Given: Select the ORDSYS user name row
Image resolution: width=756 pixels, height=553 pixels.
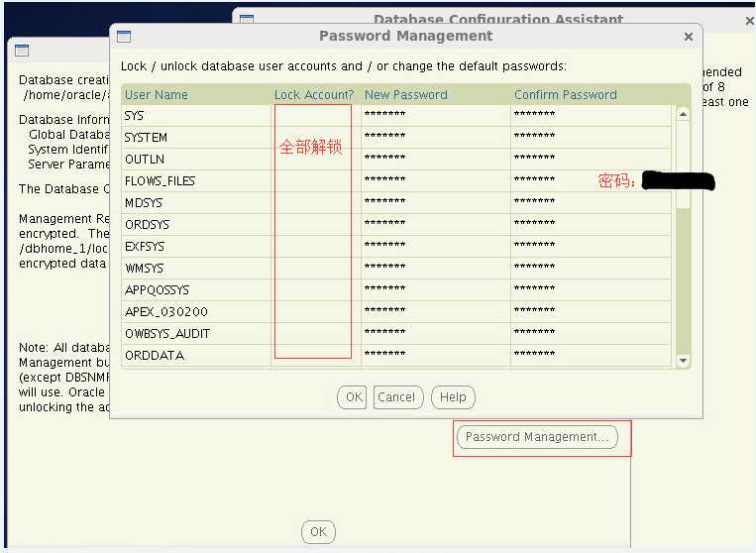Looking at the screenshot, I should [196, 225].
